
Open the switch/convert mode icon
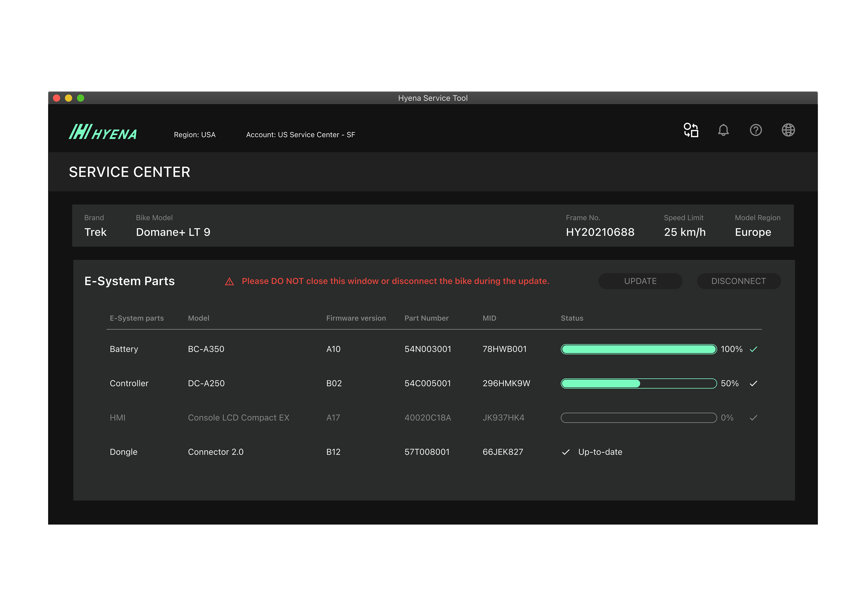(x=691, y=130)
